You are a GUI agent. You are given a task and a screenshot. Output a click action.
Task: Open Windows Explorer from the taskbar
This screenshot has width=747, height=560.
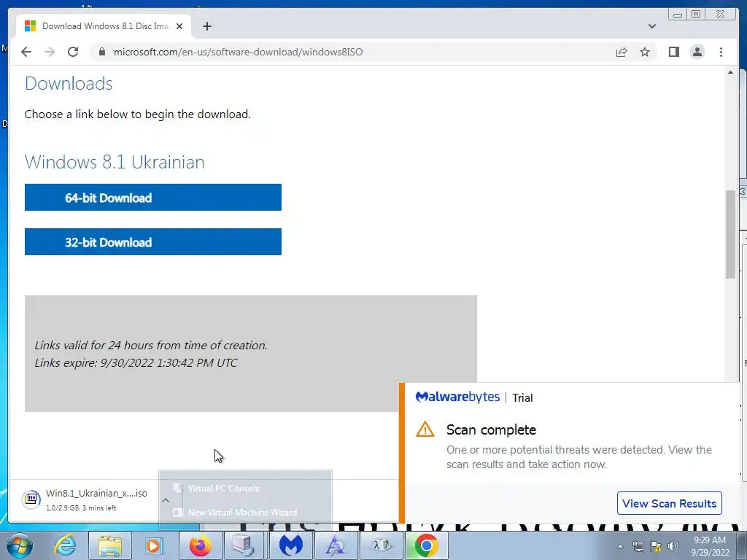point(110,545)
